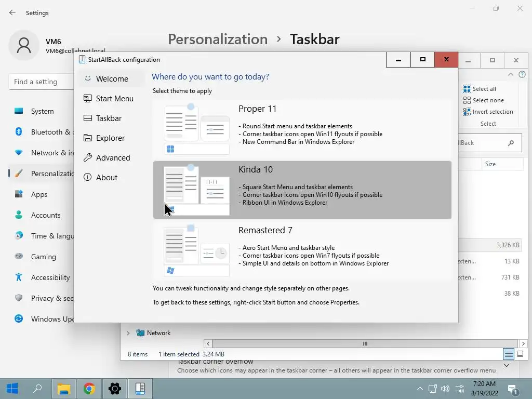Click the Accessibility figure icon
Image resolution: width=532 pixels, height=399 pixels.
pyautogui.click(x=19, y=277)
